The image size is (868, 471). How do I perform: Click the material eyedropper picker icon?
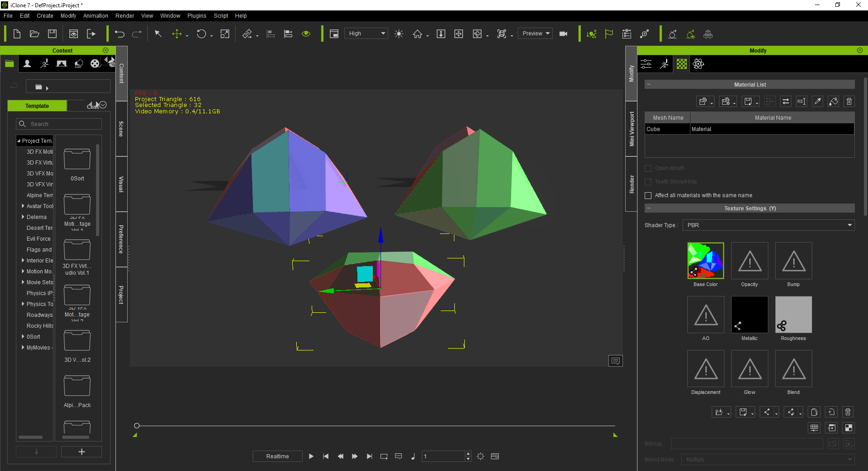coord(817,102)
